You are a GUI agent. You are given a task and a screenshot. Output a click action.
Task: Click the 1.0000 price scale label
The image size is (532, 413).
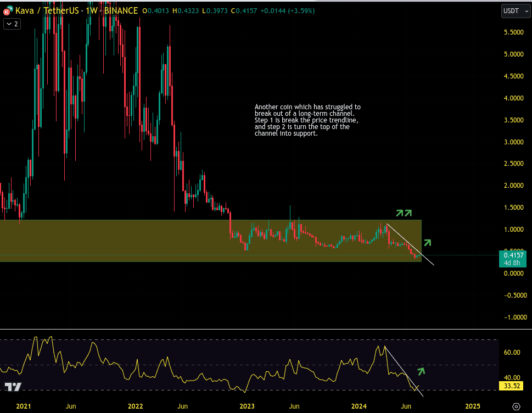pos(514,230)
